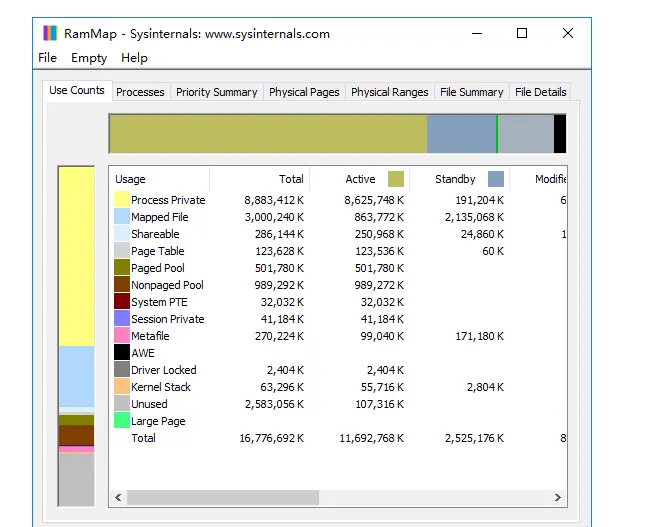Click the horizontal scrollbar right arrow
Image resolution: width=647 pixels, height=527 pixels.
click(558, 497)
